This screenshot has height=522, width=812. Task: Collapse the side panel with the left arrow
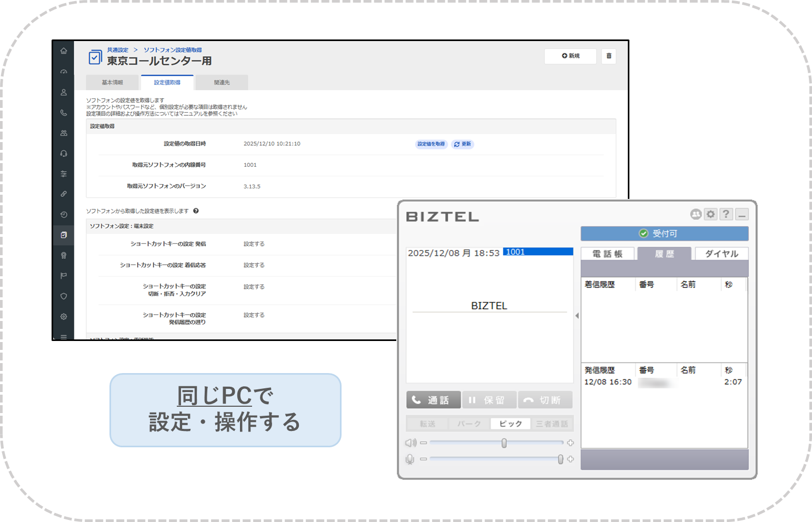577,316
